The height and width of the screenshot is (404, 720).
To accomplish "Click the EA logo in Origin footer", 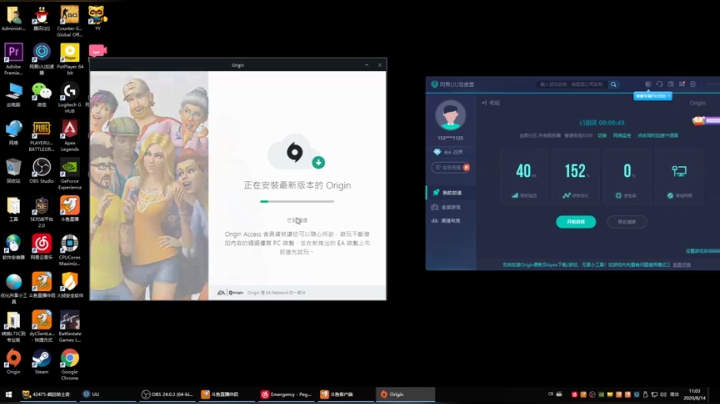I will [x=221, y=292].
